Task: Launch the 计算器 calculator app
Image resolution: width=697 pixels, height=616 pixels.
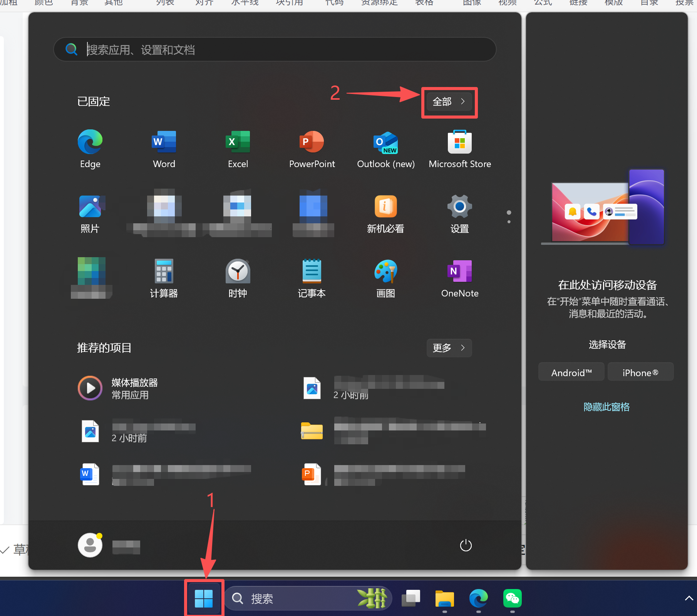Action: 164,278
